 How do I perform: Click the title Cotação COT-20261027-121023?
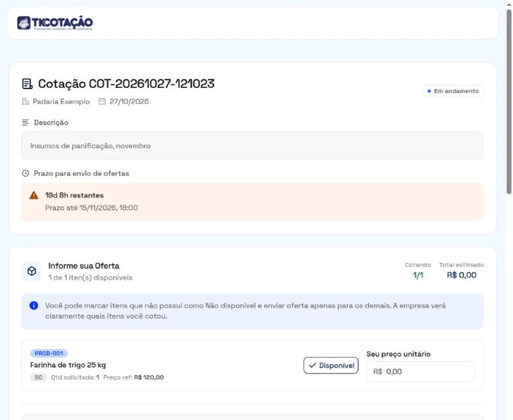127,84
